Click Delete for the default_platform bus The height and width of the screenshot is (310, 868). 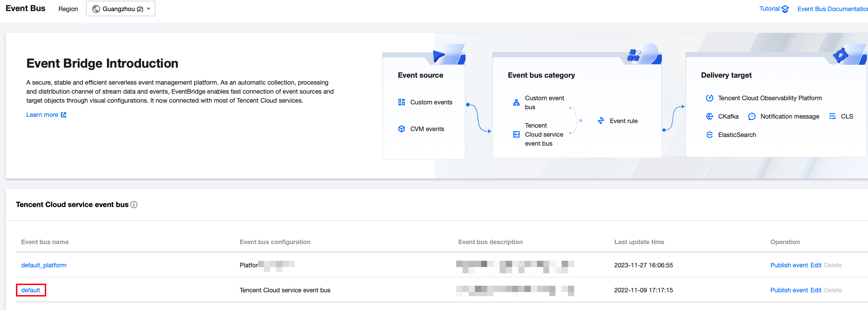point(833,265)
